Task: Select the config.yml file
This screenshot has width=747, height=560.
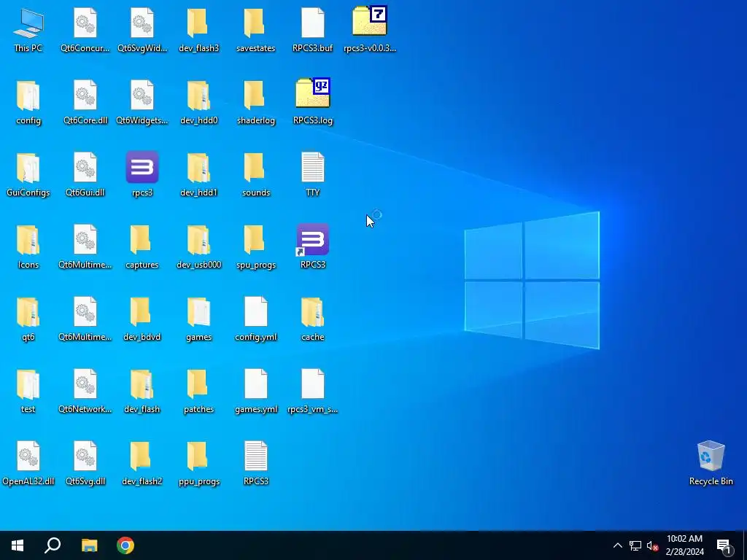Action: pyautogui.click(x=256, y=319)
